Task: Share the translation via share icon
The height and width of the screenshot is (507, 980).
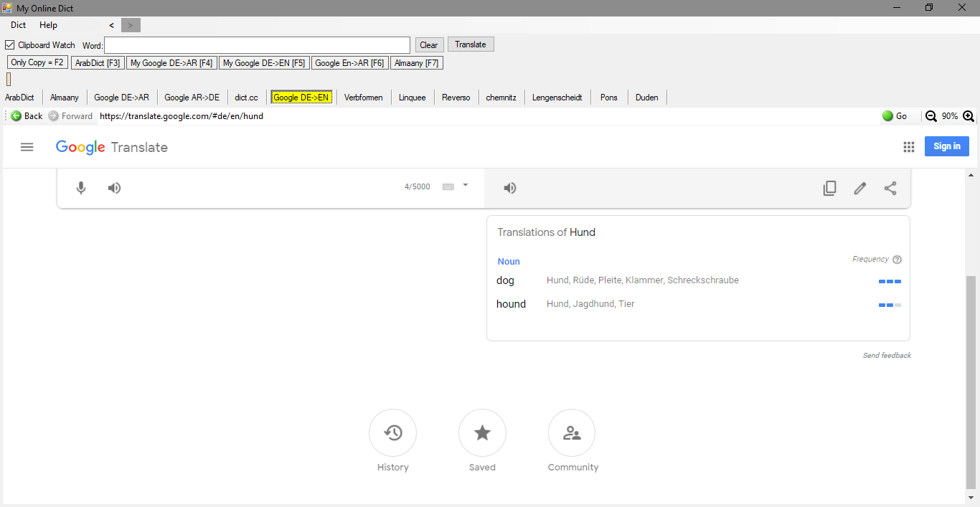Action: (890, 188)
